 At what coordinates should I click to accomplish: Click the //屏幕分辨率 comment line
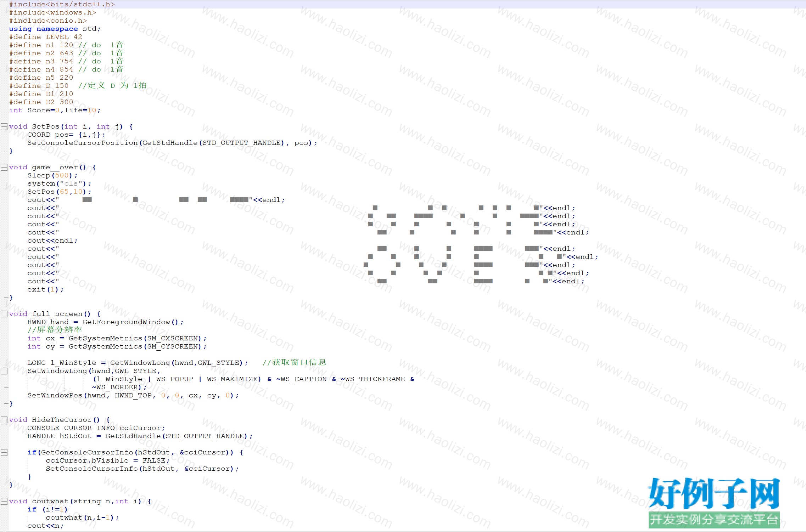pyautogui.click(x=55, y=330)
